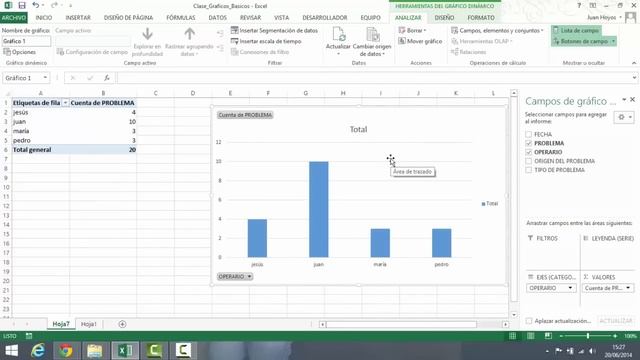Screen dimensions: 640x360
Task: Switch to Page Break preview icon
Action: point(548,336)
